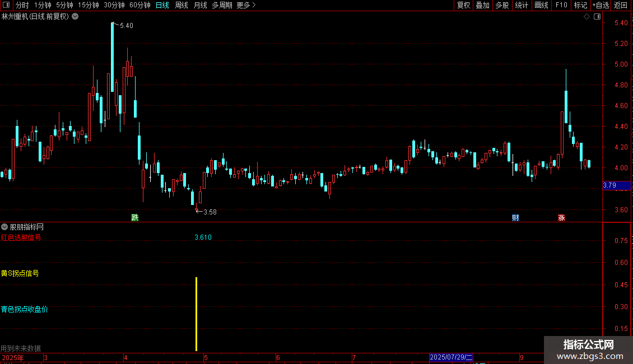Click the green 跌 marker

pyautogui.click(x=135, y=217)
